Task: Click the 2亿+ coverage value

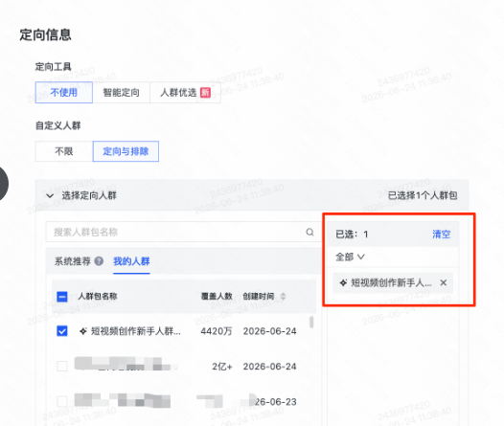Action: 222,367
